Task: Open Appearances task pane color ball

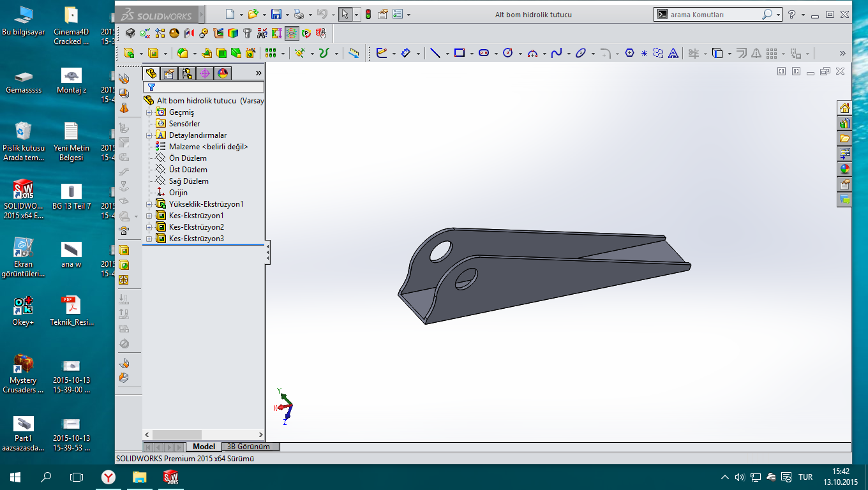Action: point(844,169)
